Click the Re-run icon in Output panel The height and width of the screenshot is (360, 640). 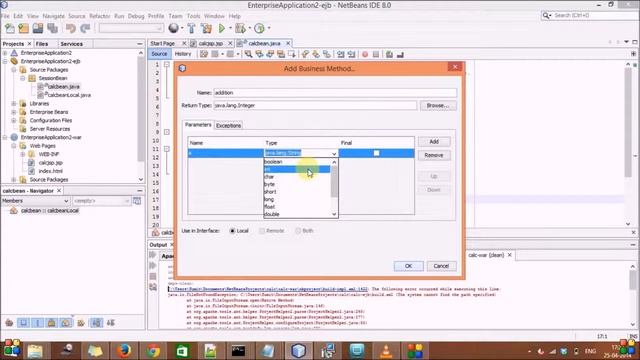[153, 255]
